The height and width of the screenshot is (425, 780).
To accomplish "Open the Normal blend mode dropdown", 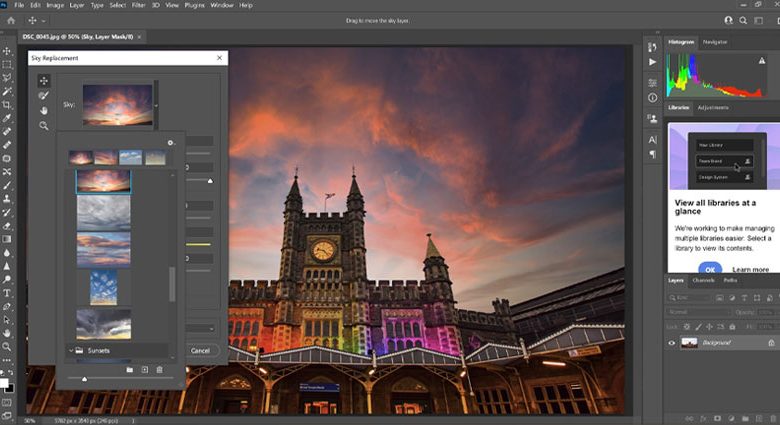I will 699,312.
